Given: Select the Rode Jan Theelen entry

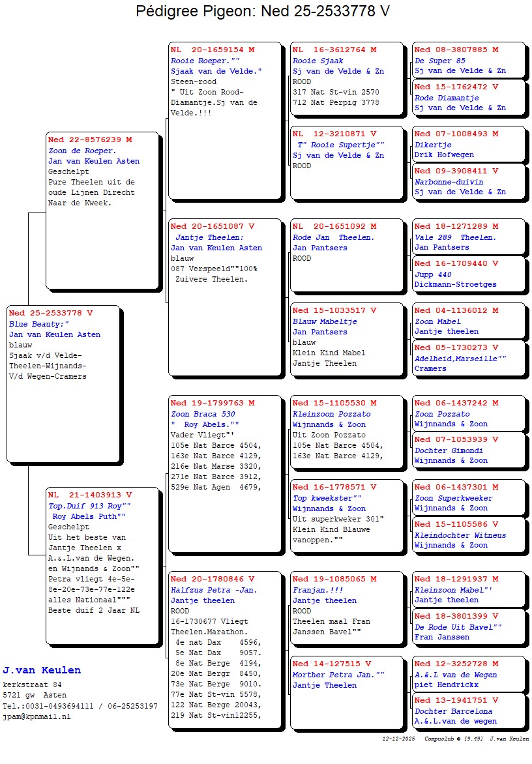Looking at the screenshot, I should tap(346, 255).
